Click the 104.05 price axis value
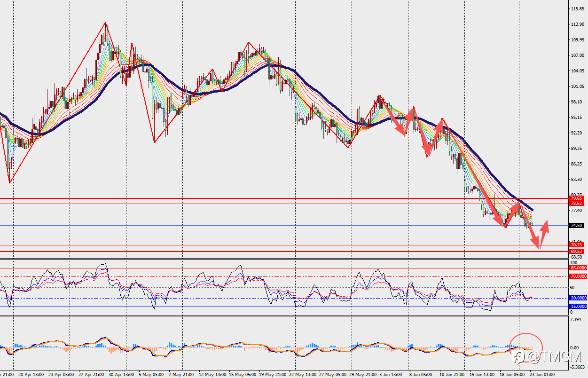588x378 pixels. point(577,71)
